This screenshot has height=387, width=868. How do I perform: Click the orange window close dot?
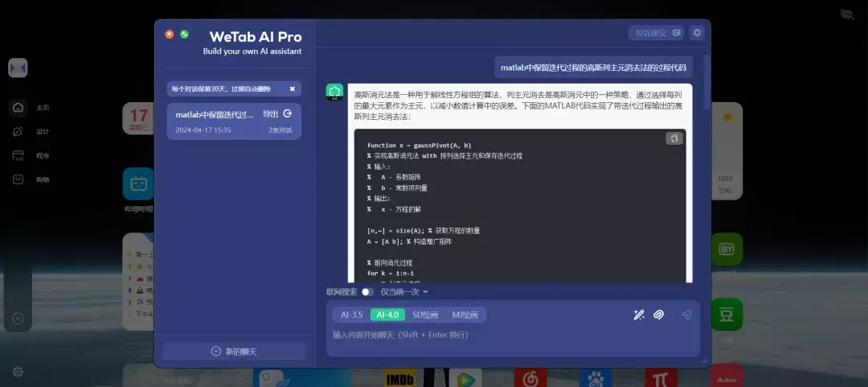coord(170,35)
